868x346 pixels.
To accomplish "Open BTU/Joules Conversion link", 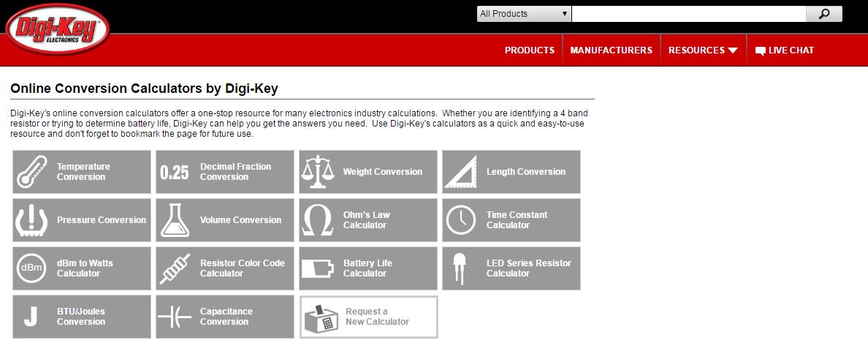I will coord(81,316).
